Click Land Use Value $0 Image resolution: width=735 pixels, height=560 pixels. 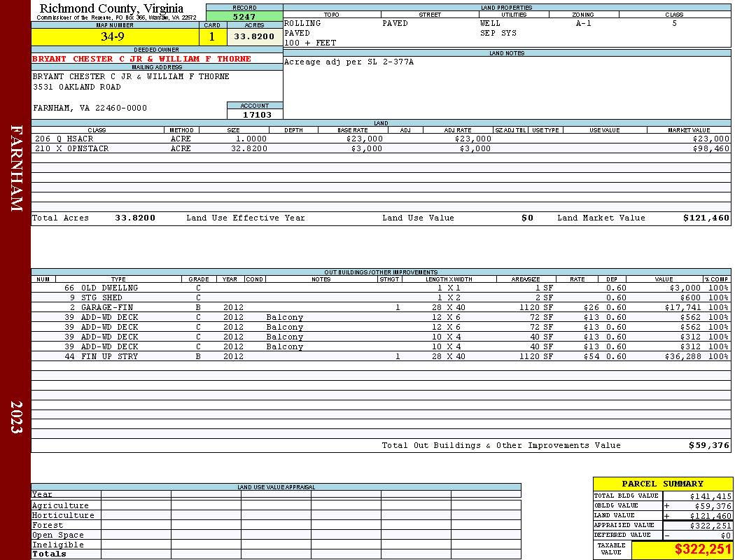[x=527, y=218]
